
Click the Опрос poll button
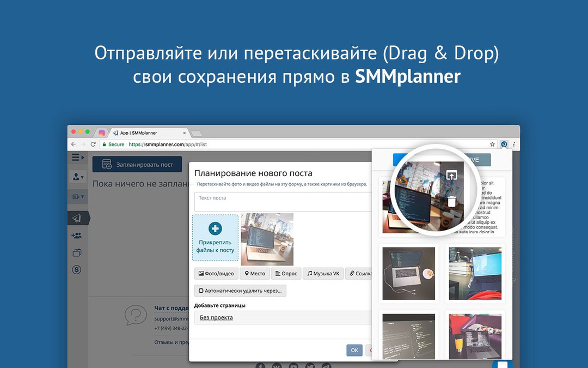coord(286,273)
